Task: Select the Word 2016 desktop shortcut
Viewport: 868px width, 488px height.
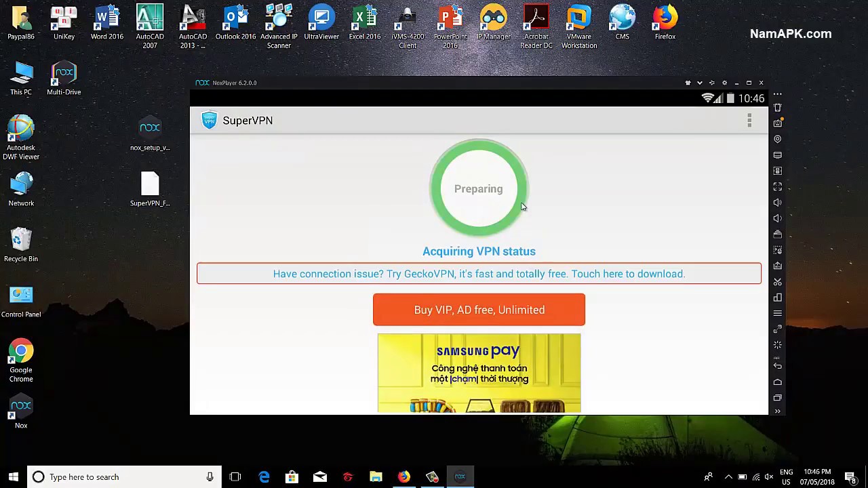Action: (x=107, y=22)
